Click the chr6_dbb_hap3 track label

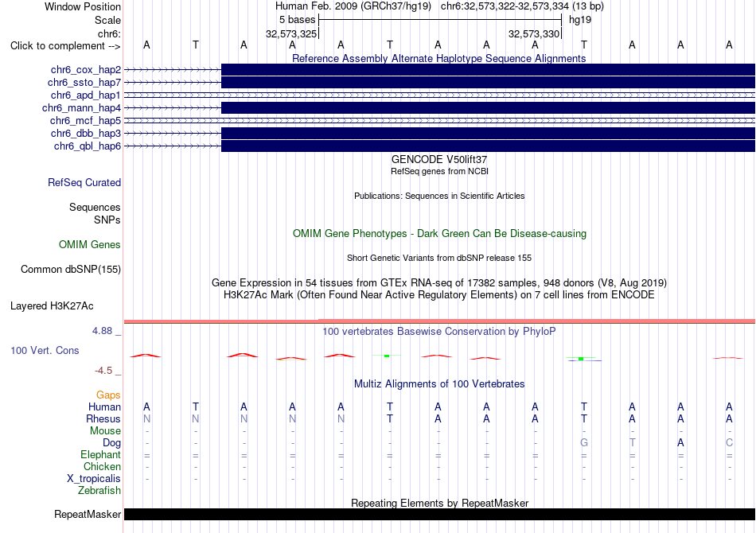point(86,134)
